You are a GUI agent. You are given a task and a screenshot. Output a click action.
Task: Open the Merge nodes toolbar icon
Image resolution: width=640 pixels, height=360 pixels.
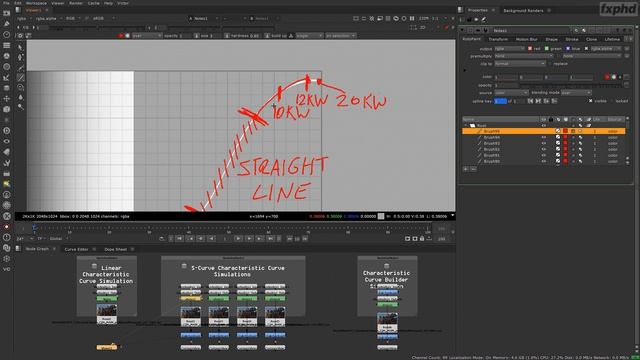(7, 88)
